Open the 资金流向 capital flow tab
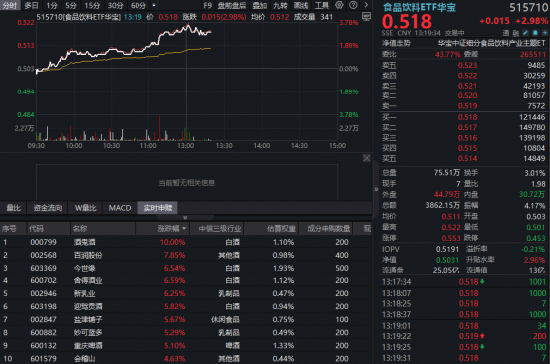The width and height of the screenshot is (550, 364). click(x=48, y=208)
